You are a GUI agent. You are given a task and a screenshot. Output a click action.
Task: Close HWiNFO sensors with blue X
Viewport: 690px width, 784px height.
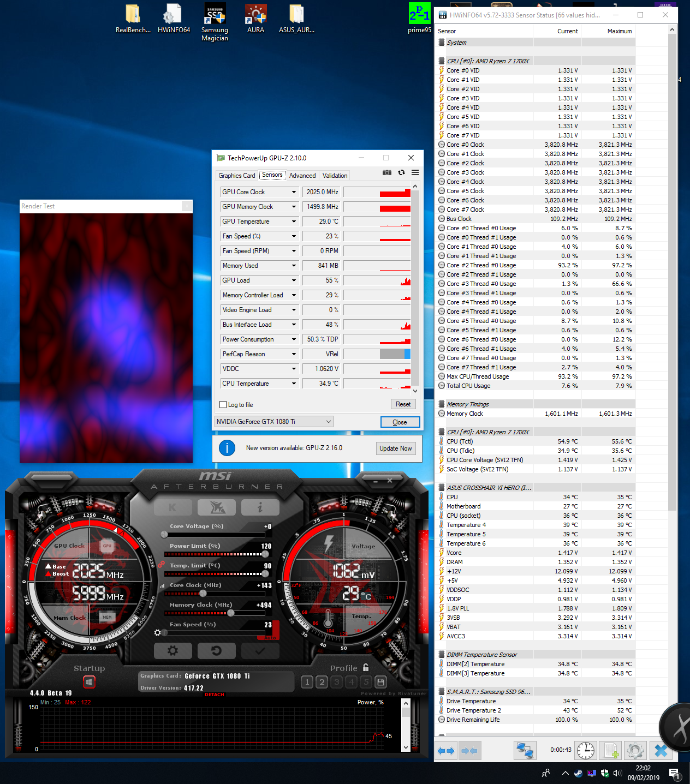(661, 751)
